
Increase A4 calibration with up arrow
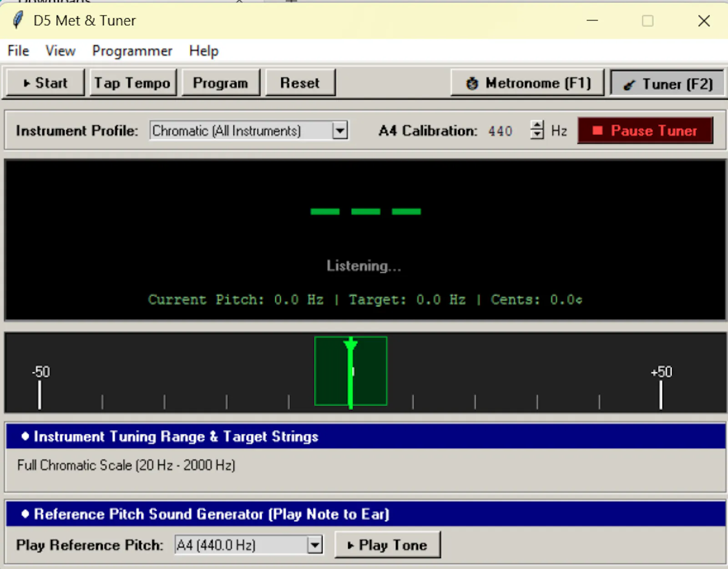point(537,126)
